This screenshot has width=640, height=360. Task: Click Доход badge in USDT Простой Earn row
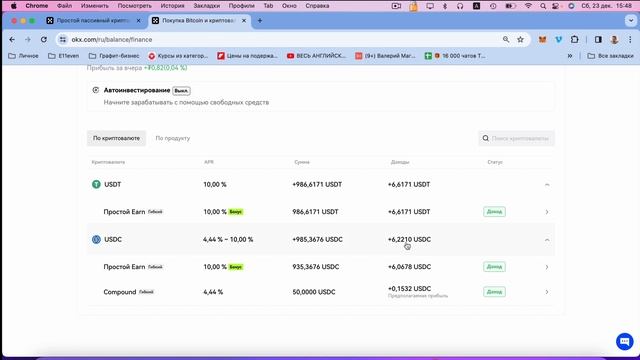point(494,212)
